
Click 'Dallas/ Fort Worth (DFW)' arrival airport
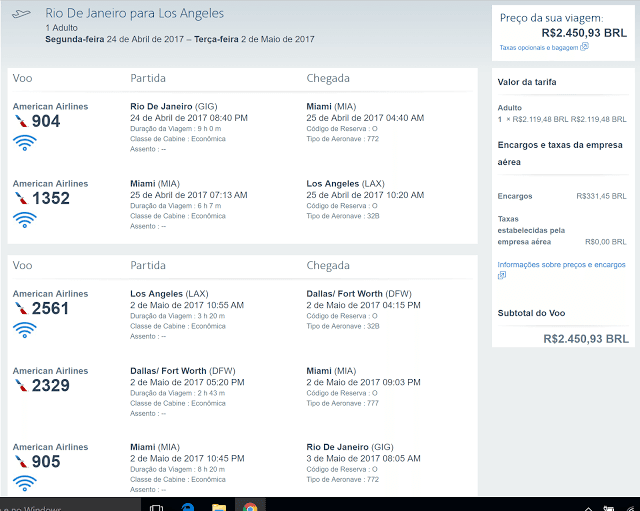(359, 294)
